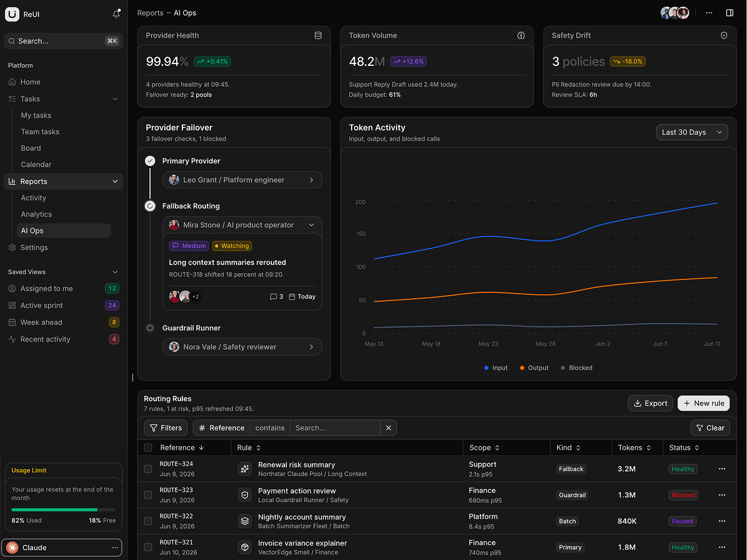Collapse the Saved Views section
Viewport: 747px width, 560px height.
tap(115, 272)
